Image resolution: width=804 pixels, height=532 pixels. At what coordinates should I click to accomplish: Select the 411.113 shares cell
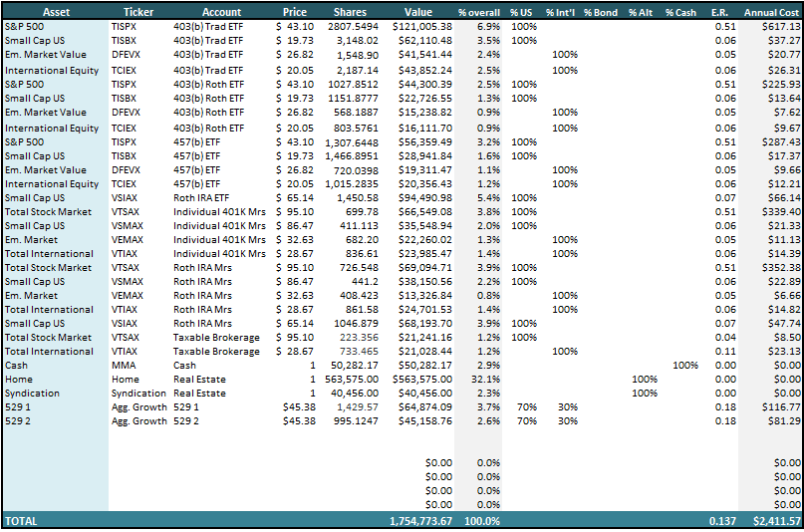pos(359,225)
